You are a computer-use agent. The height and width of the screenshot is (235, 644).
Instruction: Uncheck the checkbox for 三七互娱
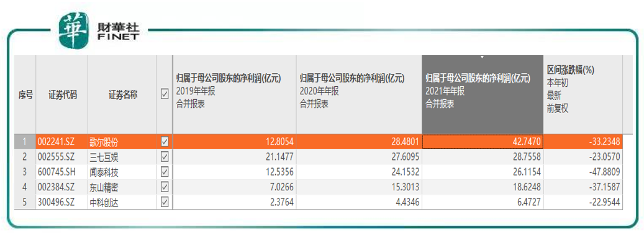[165, 156]
